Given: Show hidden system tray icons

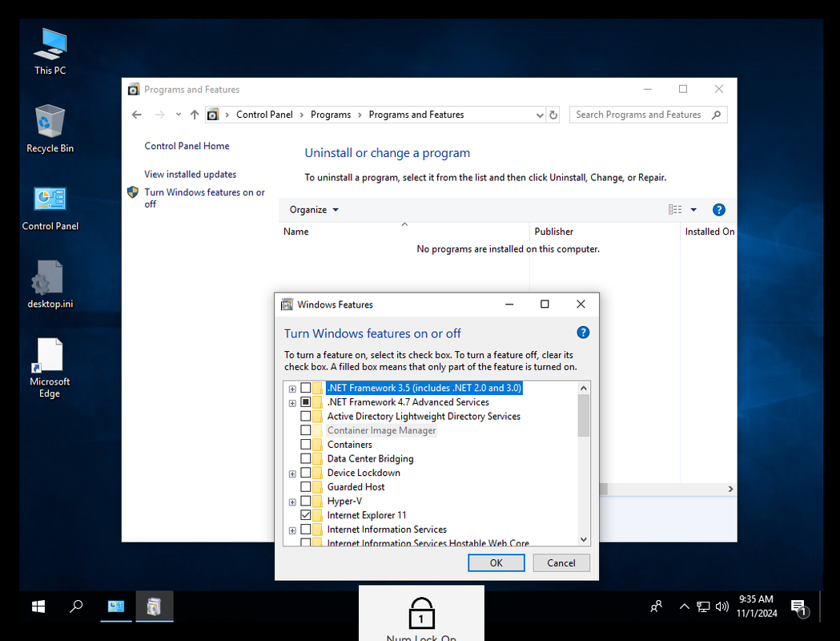Looking at the screenshot, I should click(x=684, y=607).
